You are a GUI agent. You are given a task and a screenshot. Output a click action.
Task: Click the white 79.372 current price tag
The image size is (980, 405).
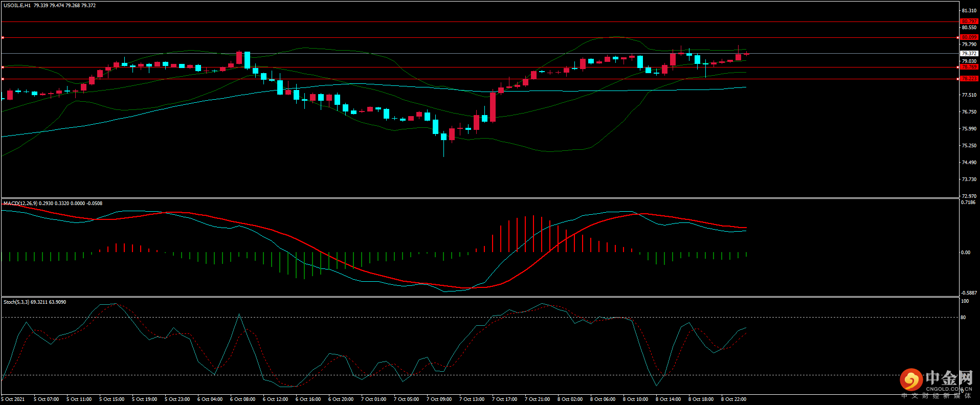coord(969,53)
